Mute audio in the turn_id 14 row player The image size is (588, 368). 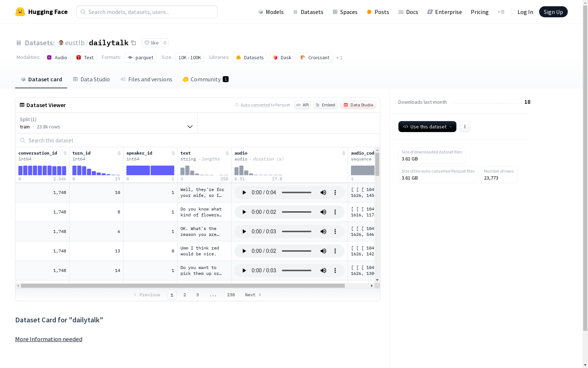click(x=323, y=270)
